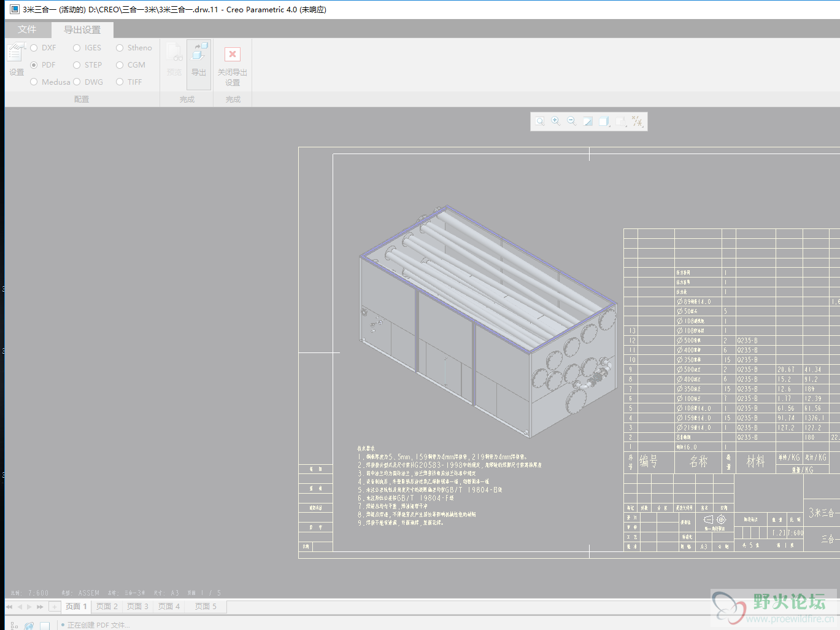Select the CGM export format
This screenshot has height=630, width=840.
[131, 65]
